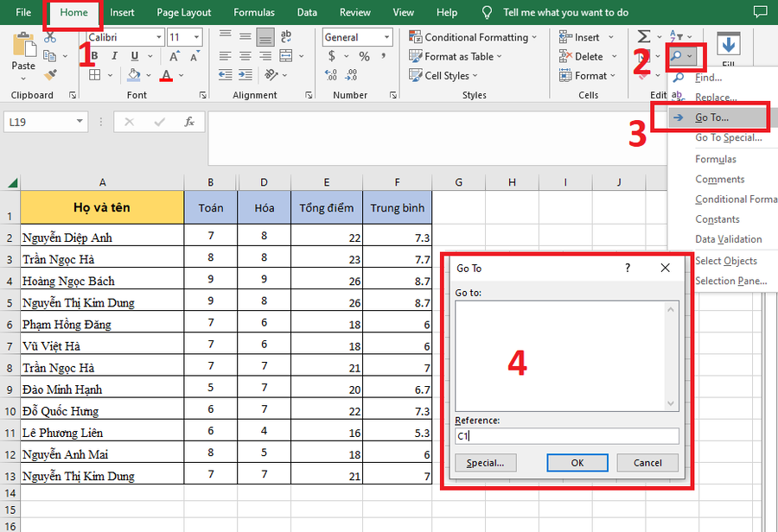Image resolution: width=778 pixels, height=532 pixels.
Task: Click the Borders icon
Action: pos(95,75)
